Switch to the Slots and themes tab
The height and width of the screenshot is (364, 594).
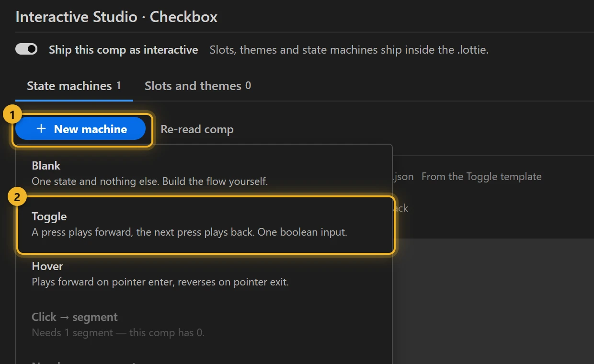198,86
